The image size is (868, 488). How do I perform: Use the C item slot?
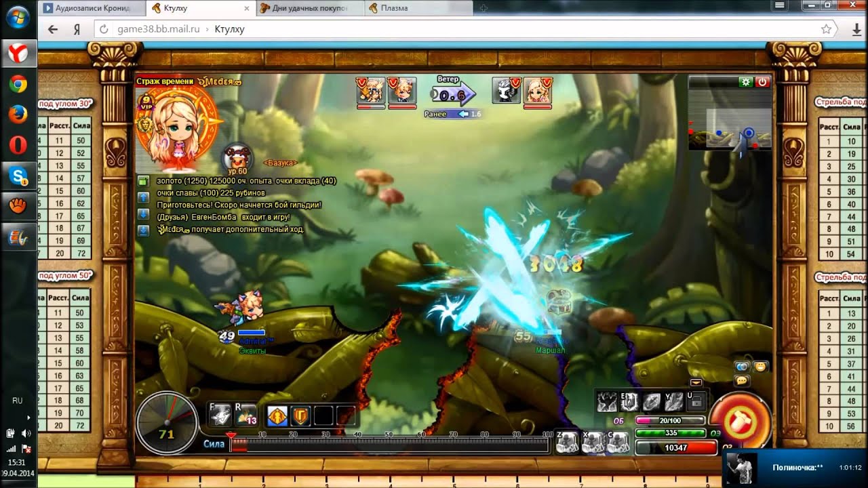tap(618, 442)
